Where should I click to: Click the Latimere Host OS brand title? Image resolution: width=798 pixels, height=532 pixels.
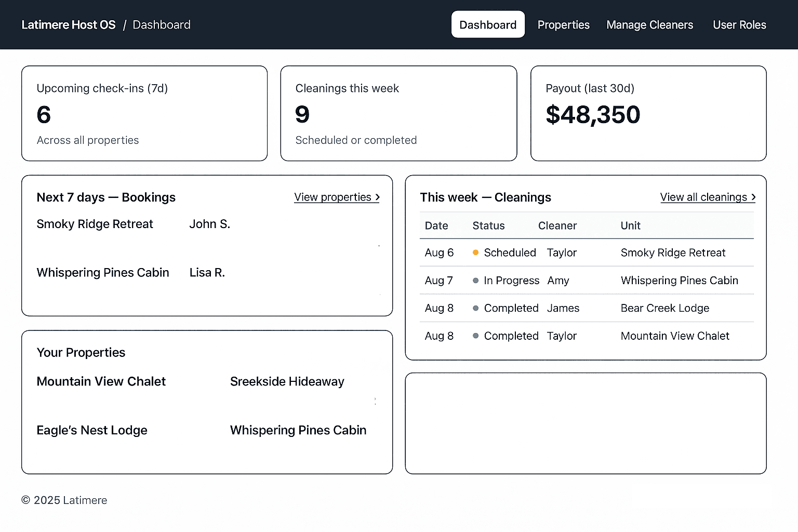tap(69, 25)
